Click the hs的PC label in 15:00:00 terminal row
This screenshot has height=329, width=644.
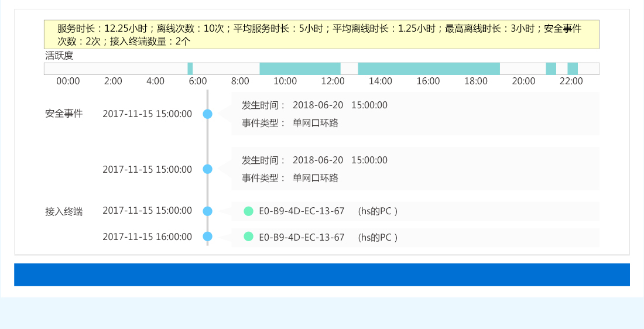[378, 211]
